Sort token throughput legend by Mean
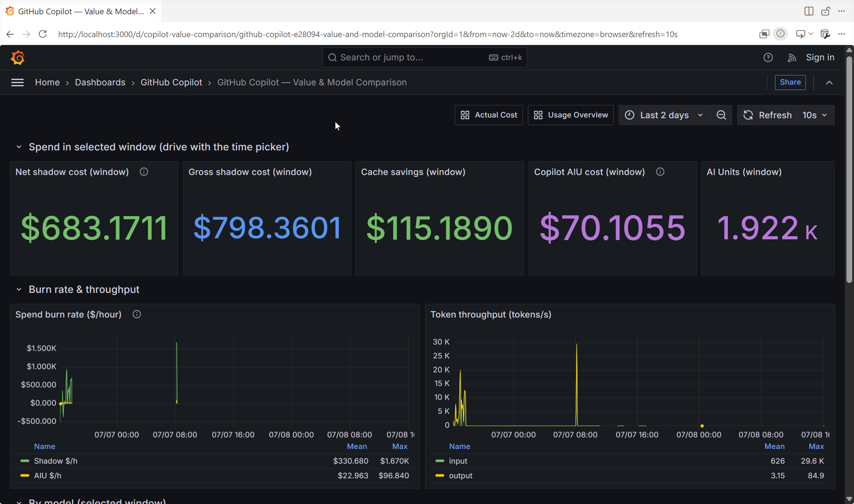The height and width of the screenshot is (504, 854). click(x=774, y=446)
